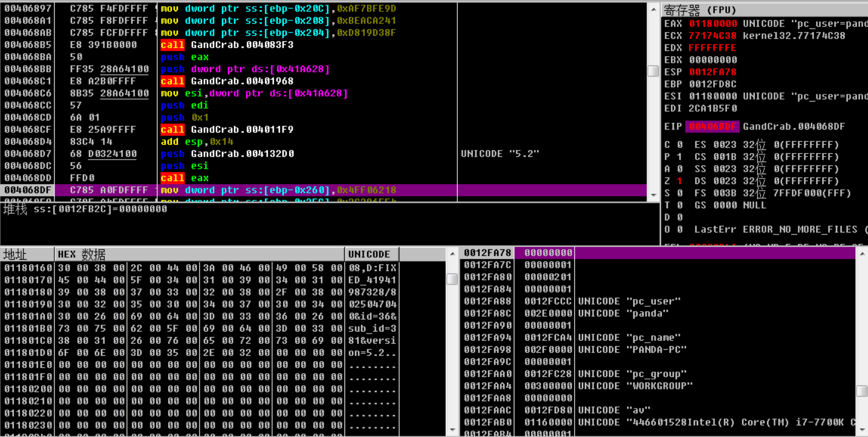Select the S flag value
Screen dimensions: 868x437
pos(680,193)
